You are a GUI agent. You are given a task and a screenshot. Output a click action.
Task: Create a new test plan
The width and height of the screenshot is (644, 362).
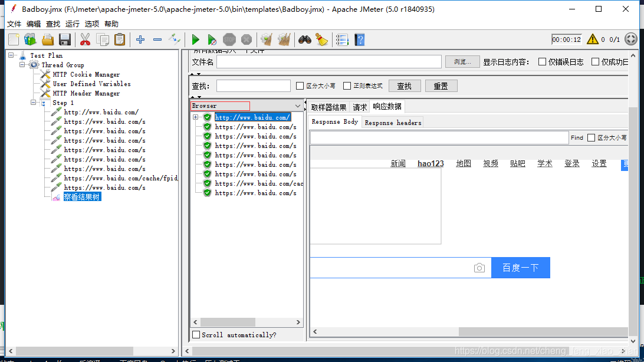tap(14, 40)
